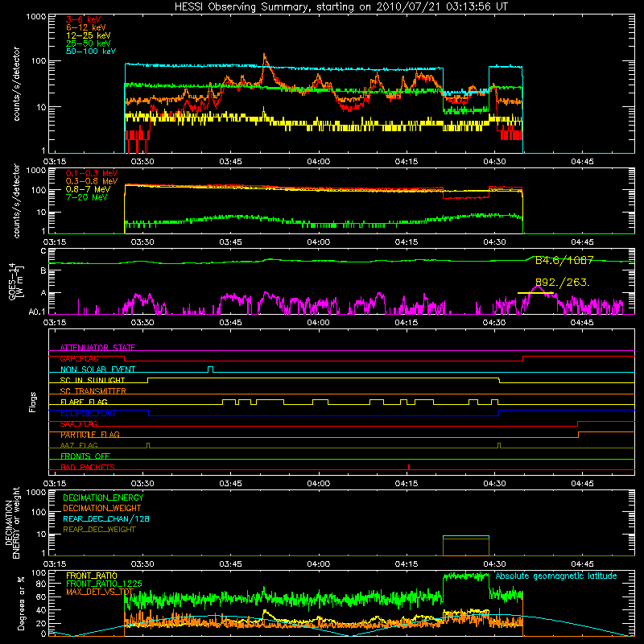
Task: Select the 6-12 keV legend label
Action: coord(86,27)
